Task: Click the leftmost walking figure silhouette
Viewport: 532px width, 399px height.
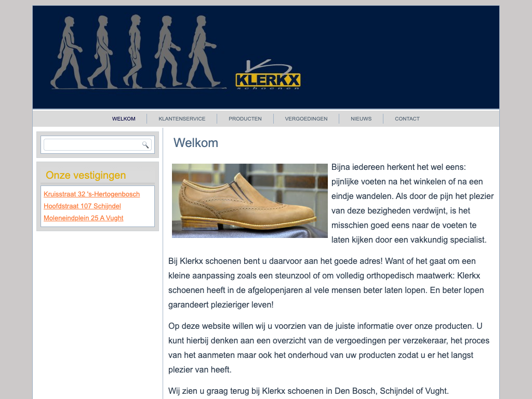Action: 67,52
